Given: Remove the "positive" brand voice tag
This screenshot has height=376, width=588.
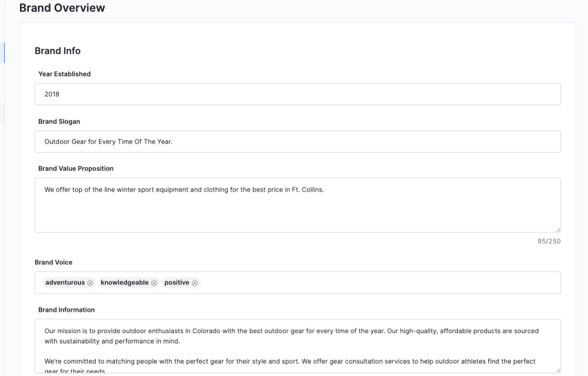Looking at the screenshot, I should pyautogui.click(x=195, y=283).
